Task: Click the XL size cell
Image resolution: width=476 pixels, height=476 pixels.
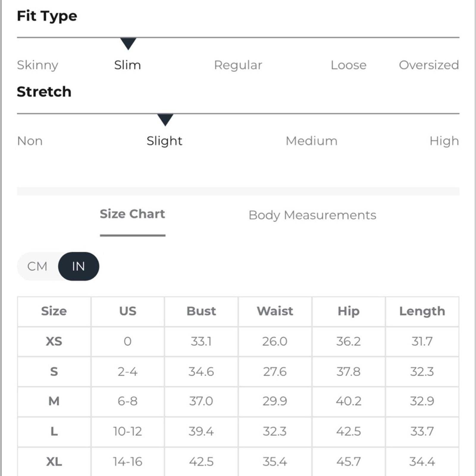Action: (x=54, y=462)
